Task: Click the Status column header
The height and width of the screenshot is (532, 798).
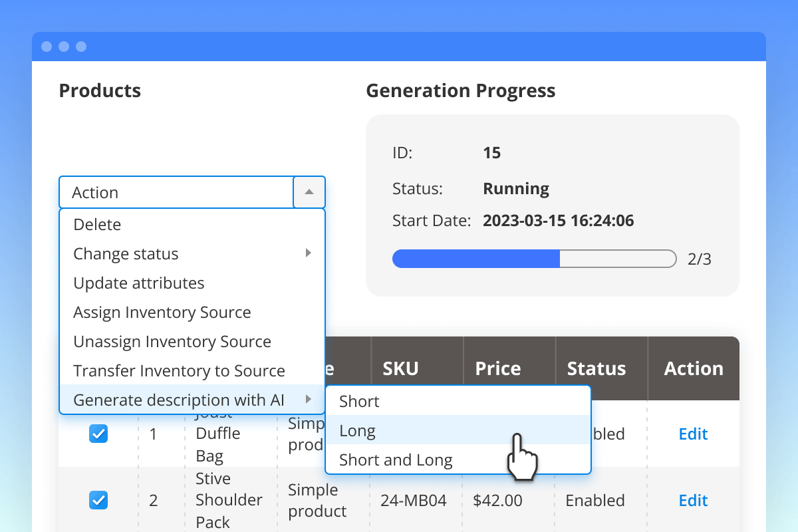Action: point(596,368)
